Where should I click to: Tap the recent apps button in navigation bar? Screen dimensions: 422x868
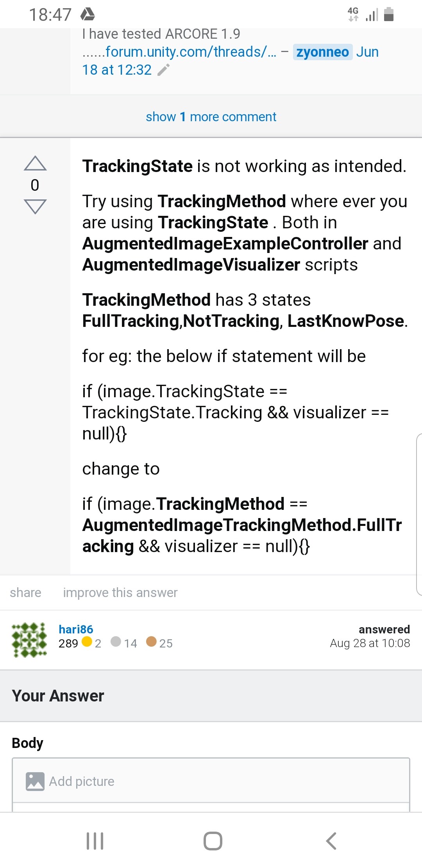point(95,842)
